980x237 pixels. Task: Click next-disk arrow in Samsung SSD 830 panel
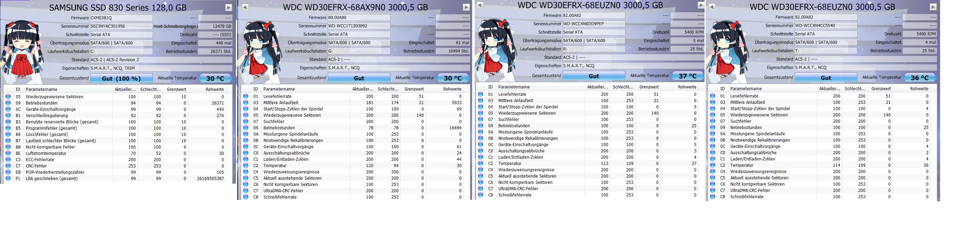tap(228, 7)
